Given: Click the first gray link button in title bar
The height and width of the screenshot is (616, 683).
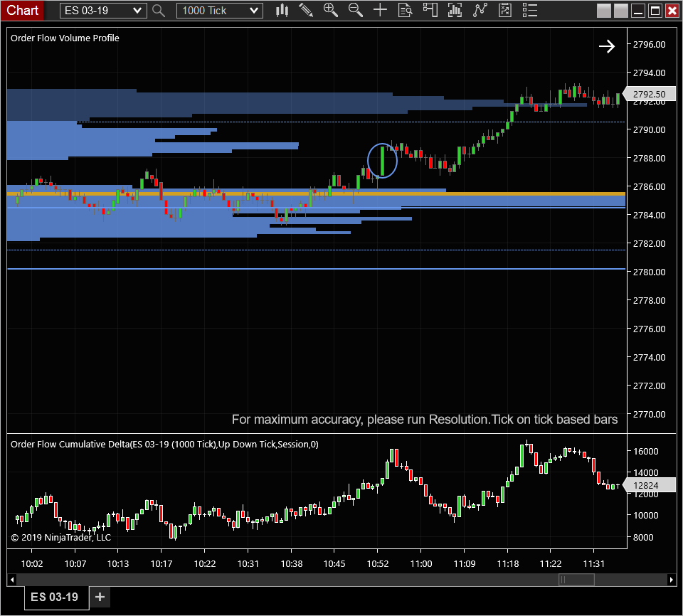Looking at the screenshot, I should click(x=604, y=11).
